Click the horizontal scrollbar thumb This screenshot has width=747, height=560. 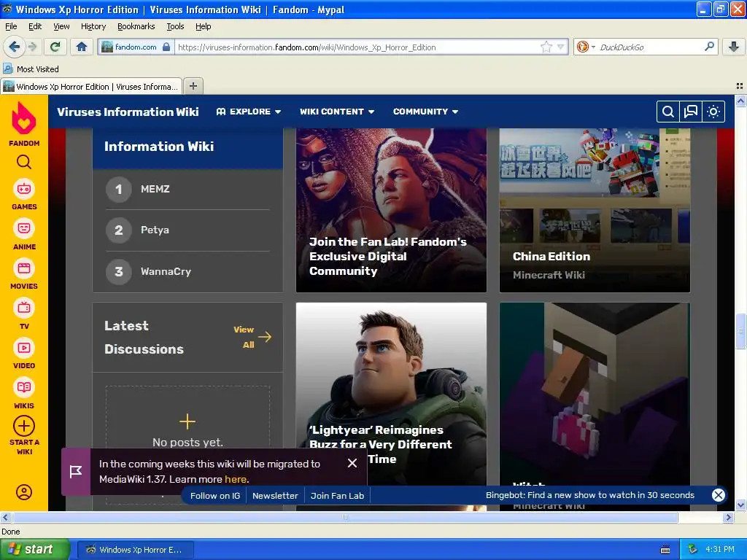pos(345,517)
